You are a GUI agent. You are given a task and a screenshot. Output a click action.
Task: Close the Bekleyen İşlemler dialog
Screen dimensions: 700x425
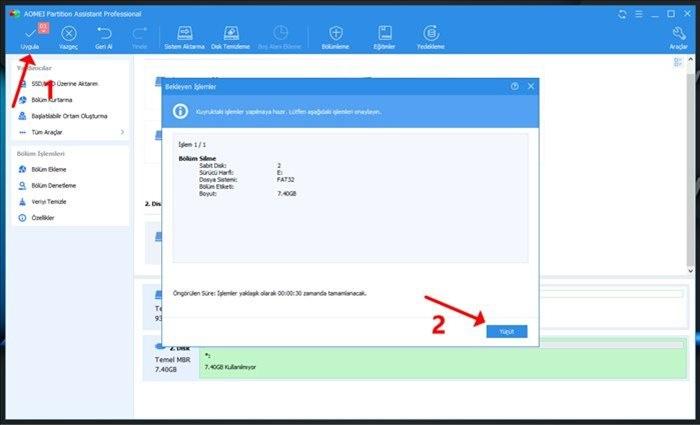[x=530, y=87]
